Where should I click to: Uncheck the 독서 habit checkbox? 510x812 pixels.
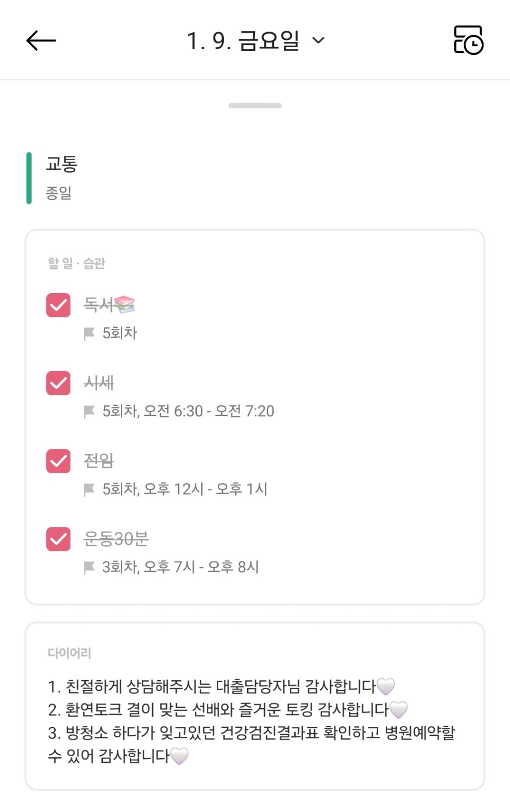pos(58,305)
